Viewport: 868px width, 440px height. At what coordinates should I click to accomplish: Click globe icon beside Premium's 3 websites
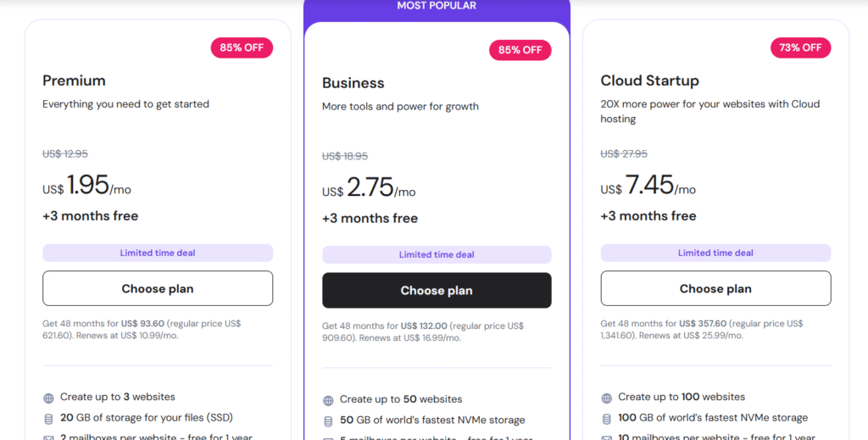[x=47, y=398]
